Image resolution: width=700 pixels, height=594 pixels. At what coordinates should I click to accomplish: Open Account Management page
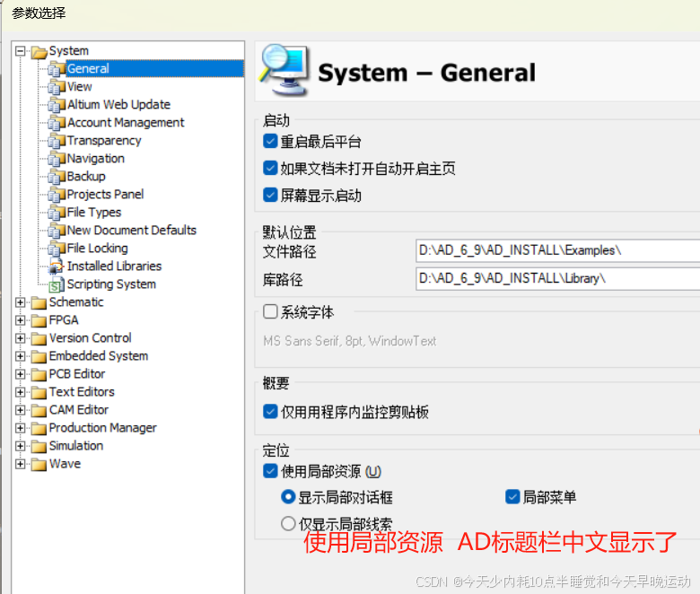[126, 122]
